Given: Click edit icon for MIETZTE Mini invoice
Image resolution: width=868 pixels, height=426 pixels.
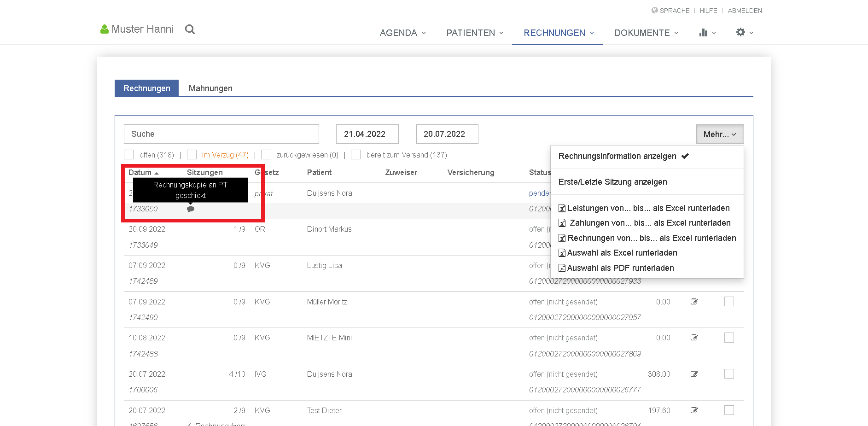Looking at the screenshot, I should pyautogui.click(x=694, y=338).
